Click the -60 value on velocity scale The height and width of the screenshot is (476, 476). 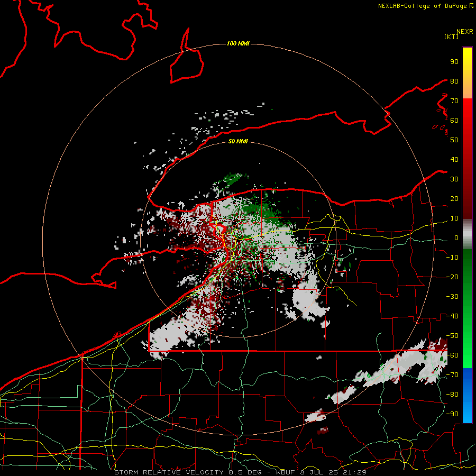[x=452, y=355]
